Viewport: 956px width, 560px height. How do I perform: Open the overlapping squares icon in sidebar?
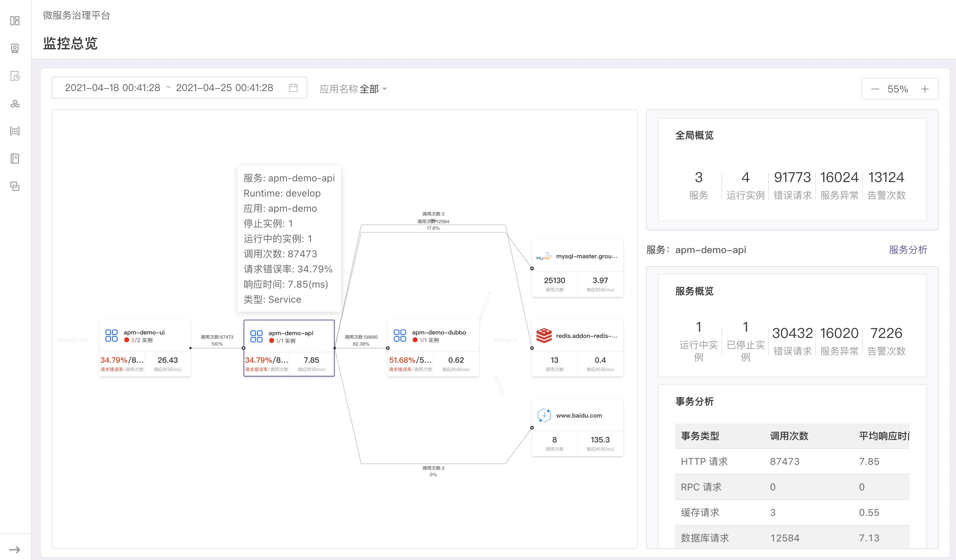coord(15,186)
